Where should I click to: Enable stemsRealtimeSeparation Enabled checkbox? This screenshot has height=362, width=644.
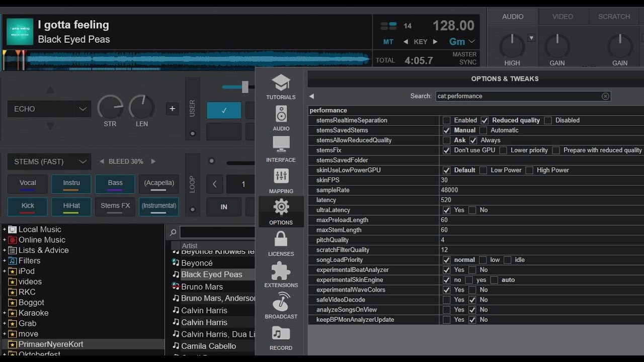point(446,120)
